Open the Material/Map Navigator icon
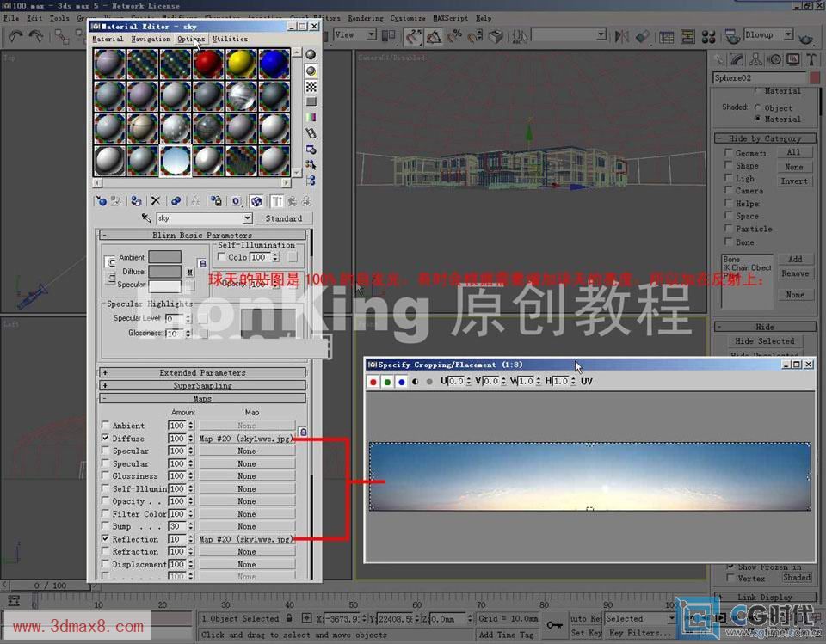The height and width of the screenshot is (644, 826). pos(311,180)
